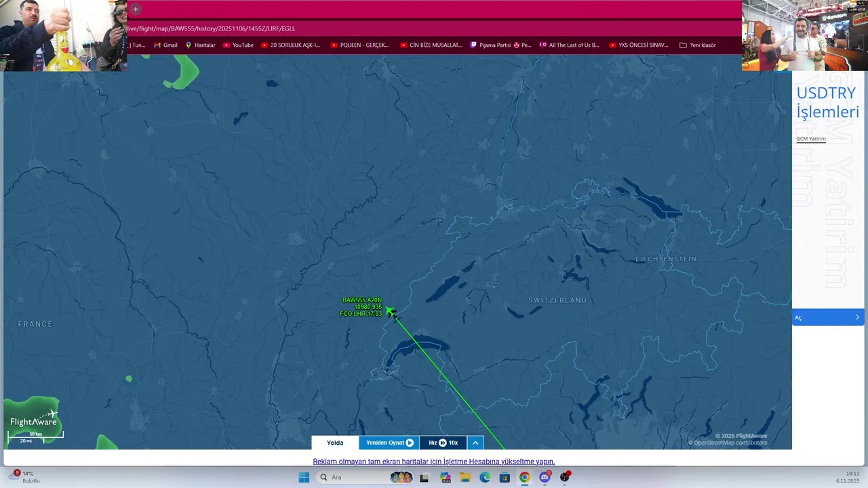Open the Pijama Partisi Twitch bookmark

[x=500, y=45]
